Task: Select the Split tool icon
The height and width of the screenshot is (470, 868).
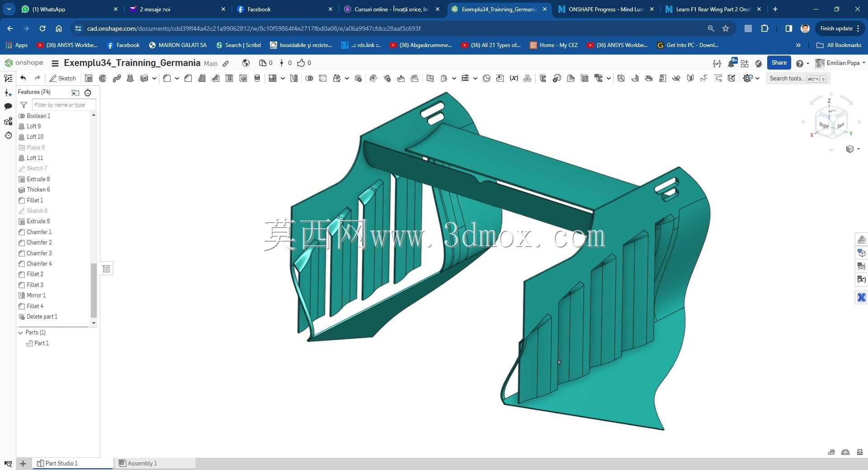Action: point(323,78)
